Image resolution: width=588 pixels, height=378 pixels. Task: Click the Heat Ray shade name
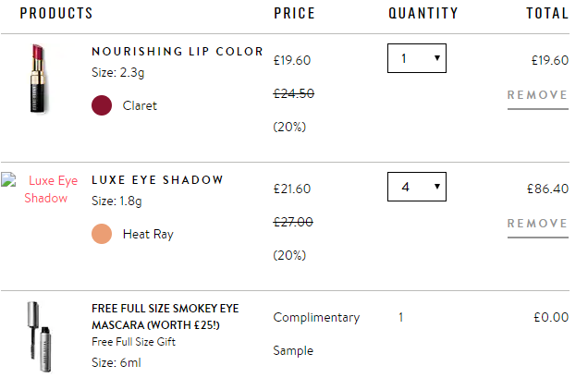148,235
